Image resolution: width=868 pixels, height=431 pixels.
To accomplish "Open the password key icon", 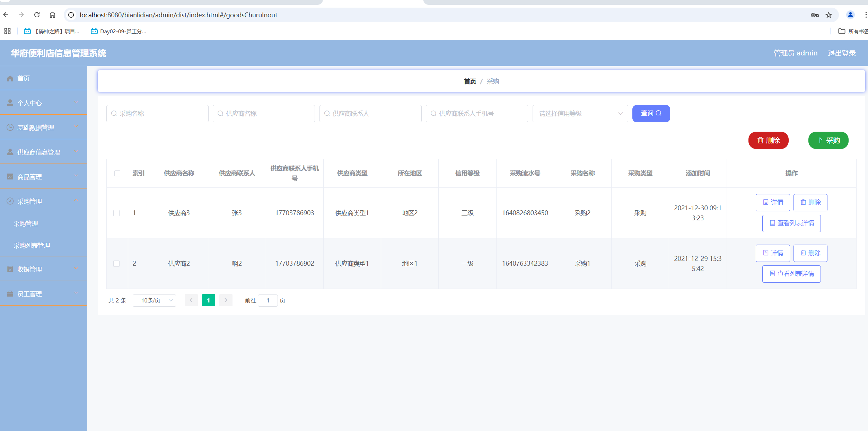I will pos(815,15).
